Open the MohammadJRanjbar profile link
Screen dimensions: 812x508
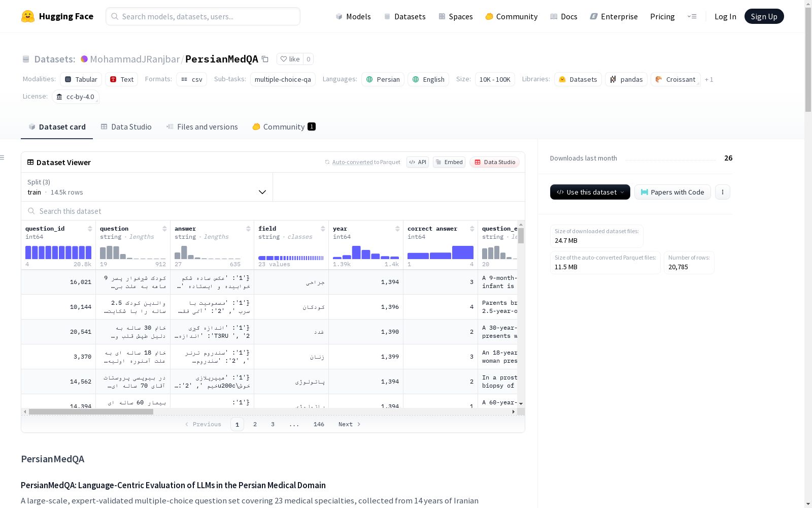pyautogui.click(x=134, y=59)
